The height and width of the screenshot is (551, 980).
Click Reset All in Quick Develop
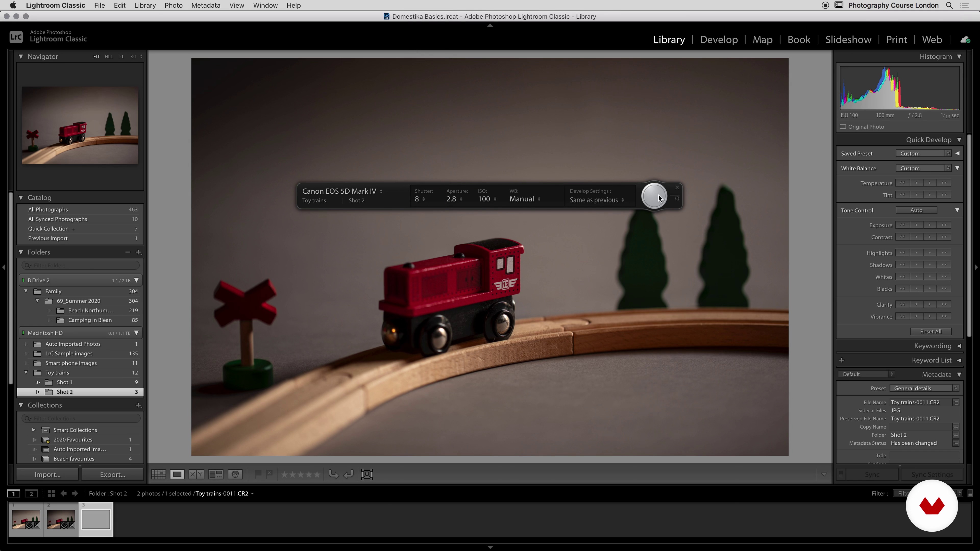(x=930, y=331)
